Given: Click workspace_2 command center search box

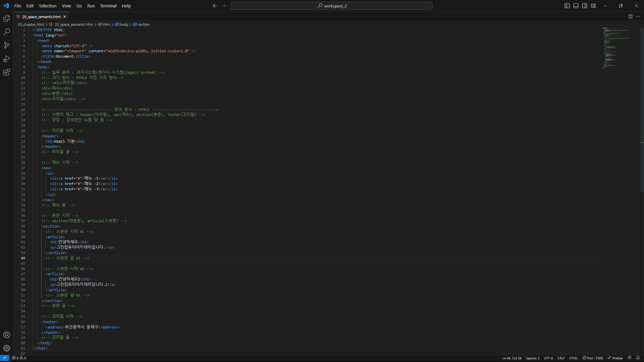Looking at the screenshot, I should [x=331, y=6].
